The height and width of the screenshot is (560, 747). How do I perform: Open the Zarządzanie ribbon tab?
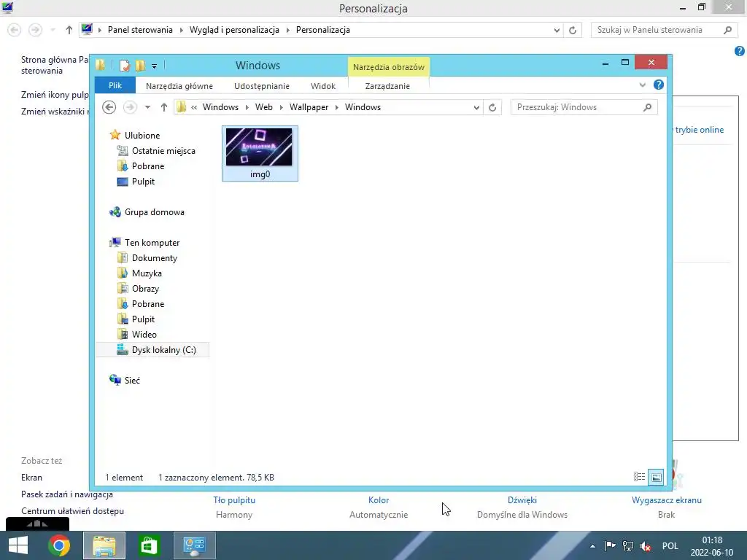coord(387,86)
